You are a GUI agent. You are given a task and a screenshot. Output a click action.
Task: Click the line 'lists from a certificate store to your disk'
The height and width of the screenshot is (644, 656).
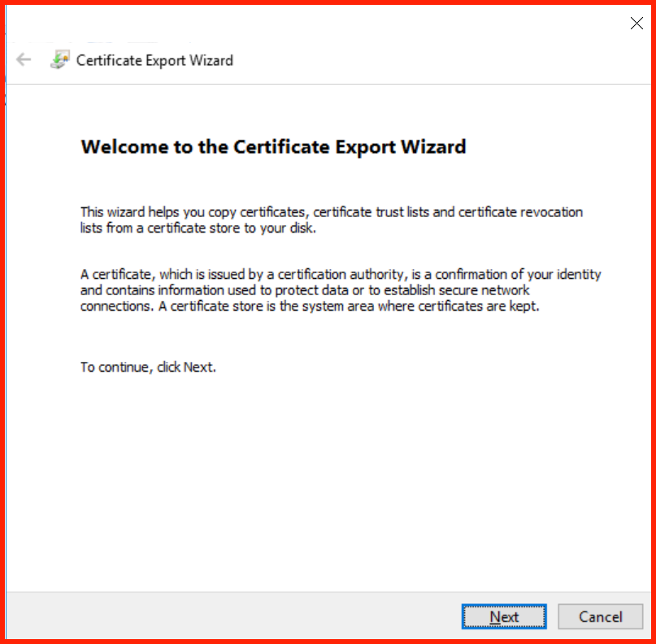[x=198, y=228]
